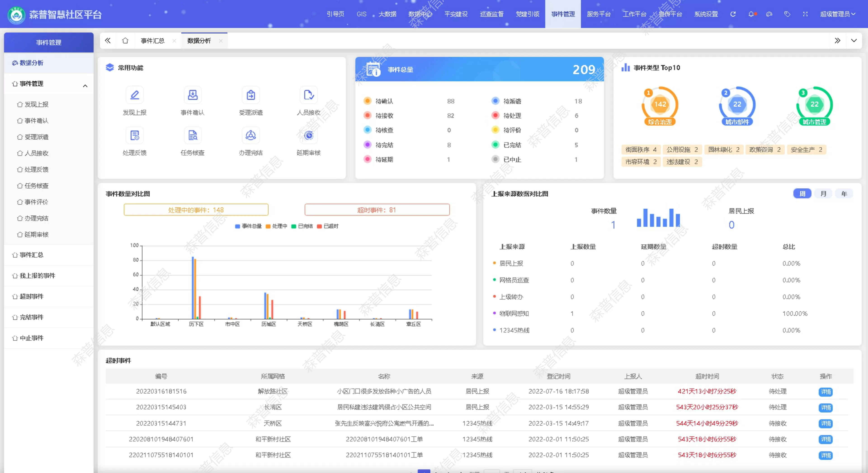Collapse the 事件管理 sidebar group
The image size is (868, 473).
point(85,86)
